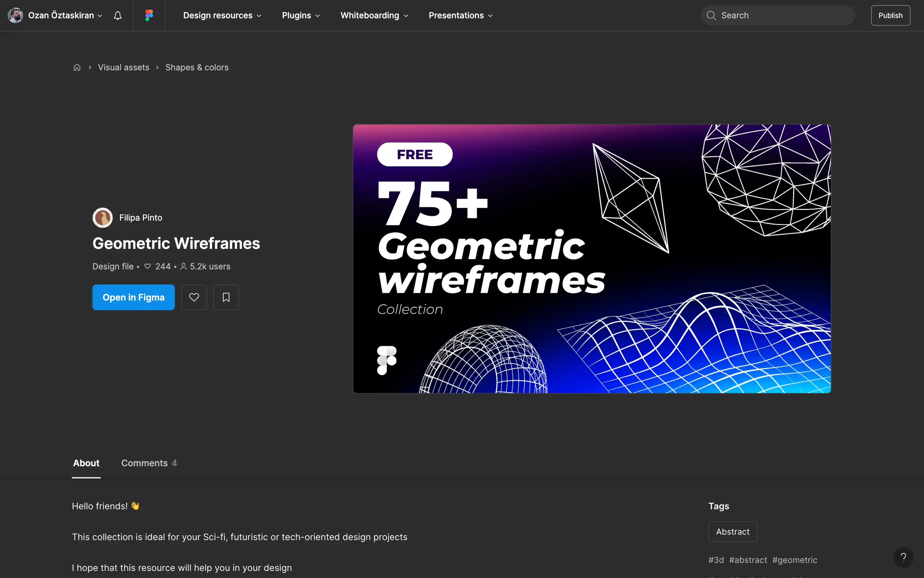Switch to the About tab
The width and height of the screenshot is (924, 578).
point(86,463)
